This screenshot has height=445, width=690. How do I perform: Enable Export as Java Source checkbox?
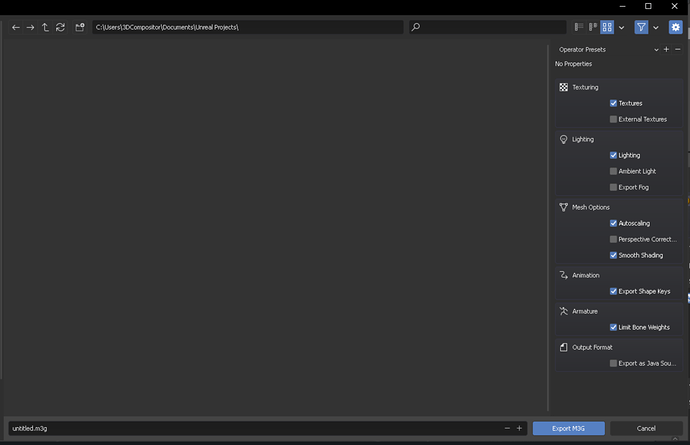click(x=613, y=363)
